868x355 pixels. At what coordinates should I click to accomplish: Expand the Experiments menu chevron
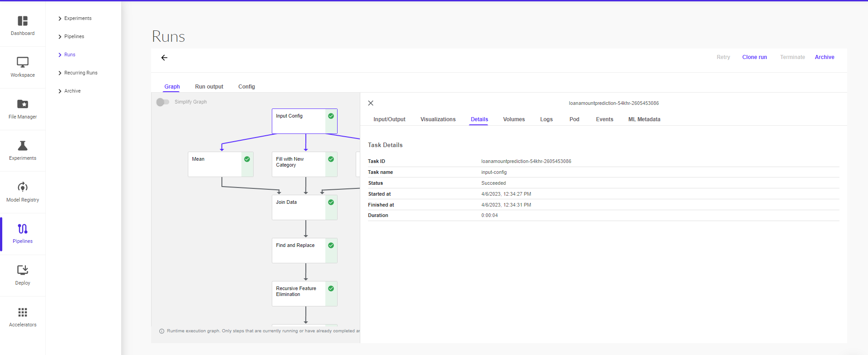point(60,19)
